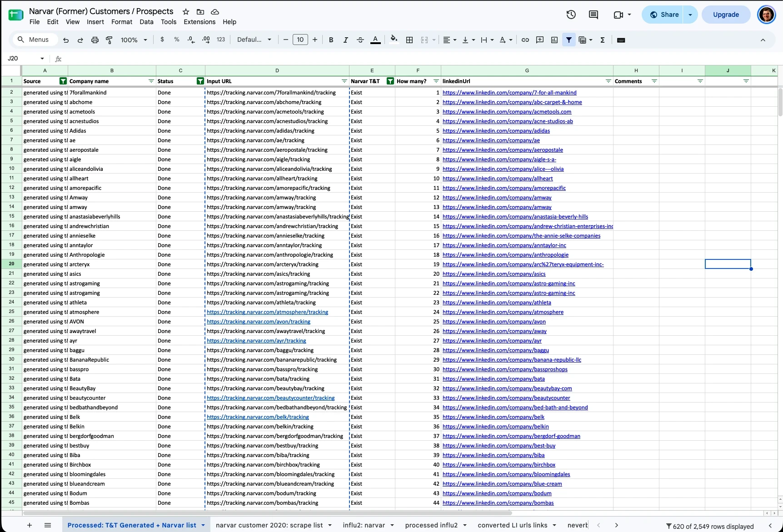Viewport: 783px width, 532px height.
Task: Open version history clock icon
Action: [x=571, y=15]
